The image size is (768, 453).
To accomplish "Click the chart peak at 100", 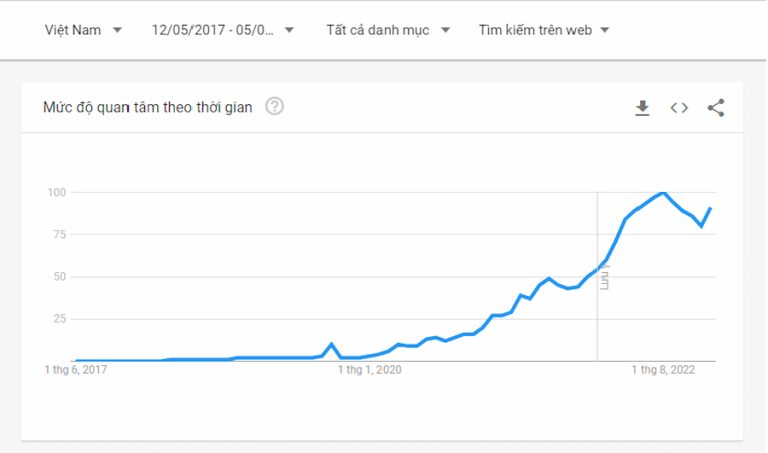I will 663,192.
